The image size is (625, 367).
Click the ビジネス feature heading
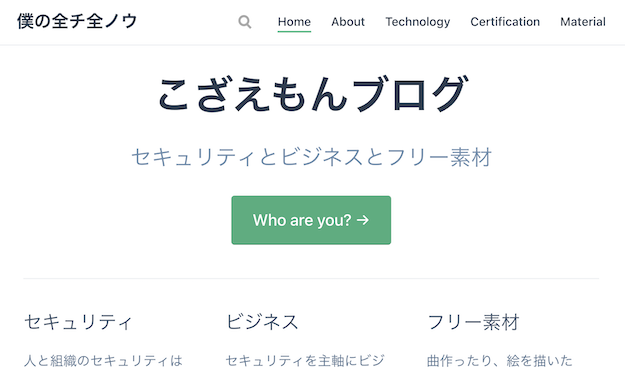click(x=262, y=322)
